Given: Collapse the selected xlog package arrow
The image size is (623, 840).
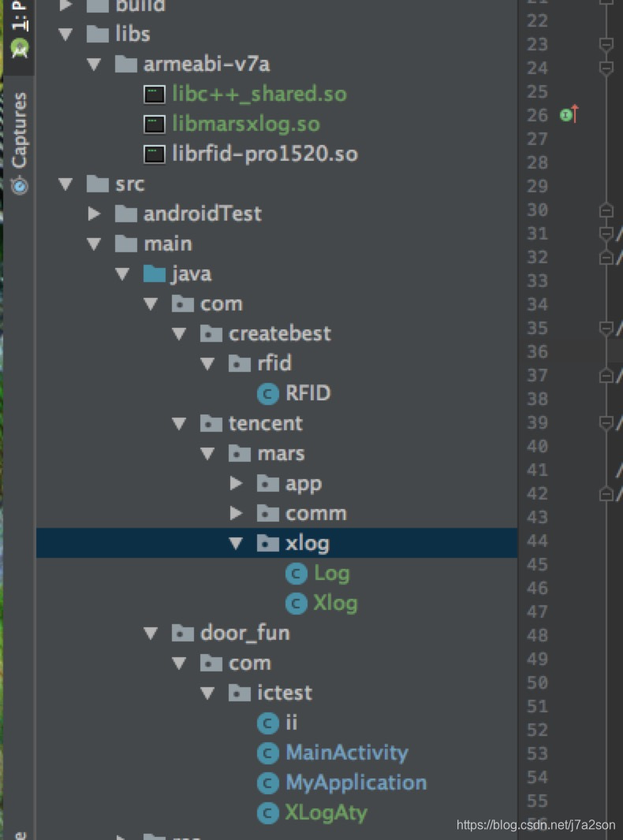Looking at the screenshot, I should tap(236, 543).
